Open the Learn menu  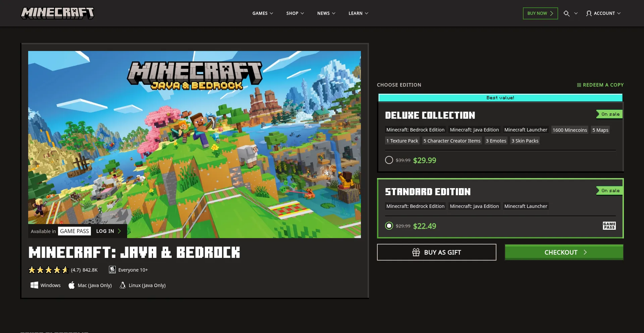tap(358, 13)
